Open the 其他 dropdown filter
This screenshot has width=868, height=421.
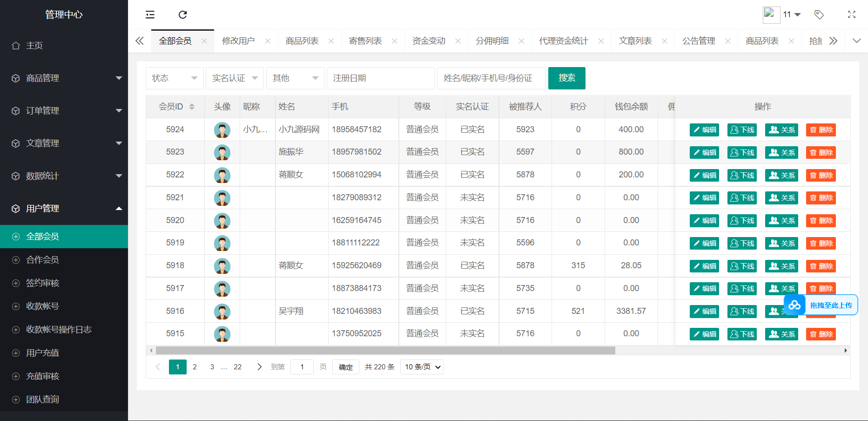295,78
